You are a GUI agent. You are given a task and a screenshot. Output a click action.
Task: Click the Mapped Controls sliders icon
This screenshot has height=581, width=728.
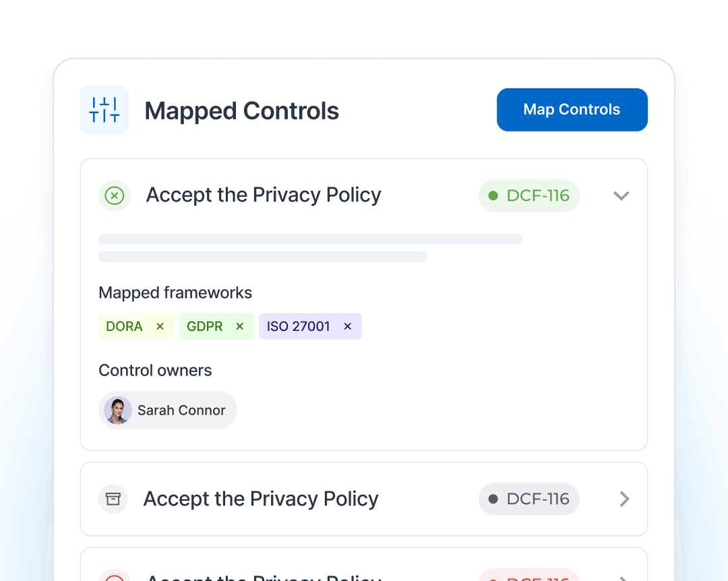tap(104, 110)
